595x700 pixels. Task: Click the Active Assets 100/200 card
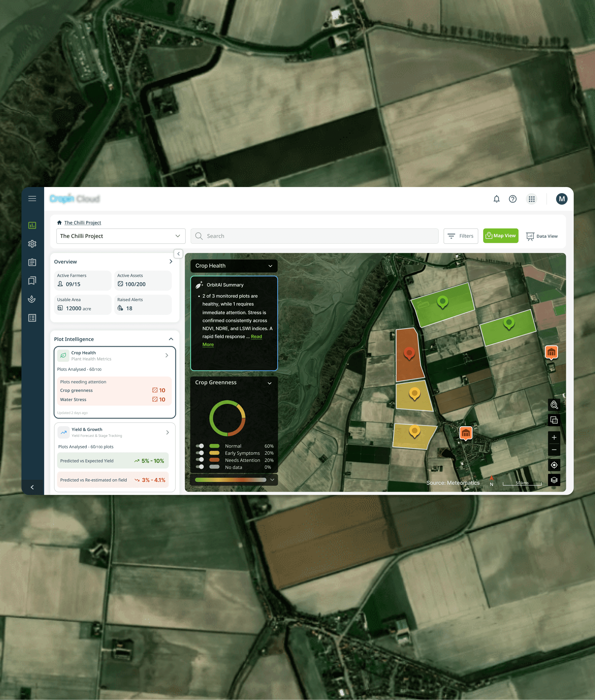(143, 281)
